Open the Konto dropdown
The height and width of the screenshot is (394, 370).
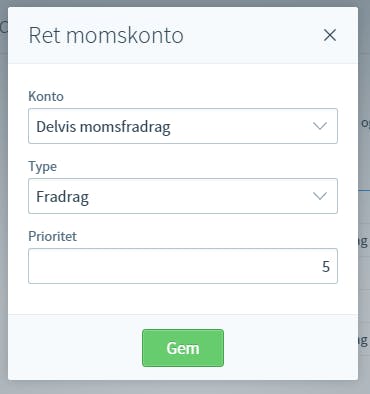183,126
